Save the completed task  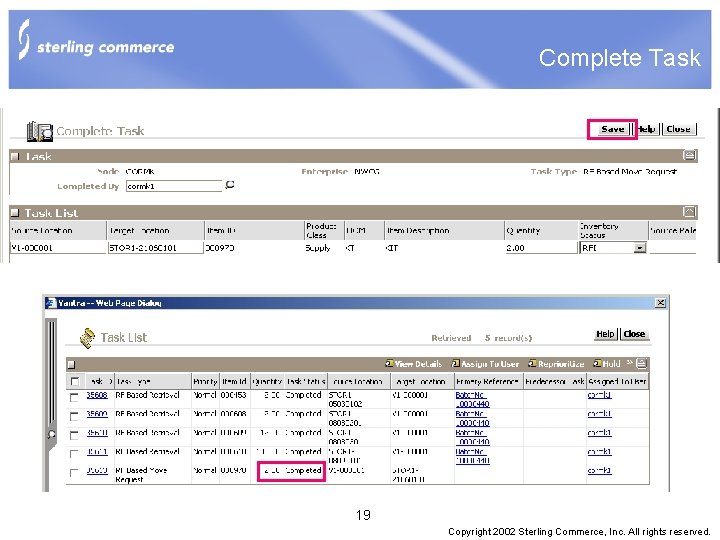click(612, 129)
